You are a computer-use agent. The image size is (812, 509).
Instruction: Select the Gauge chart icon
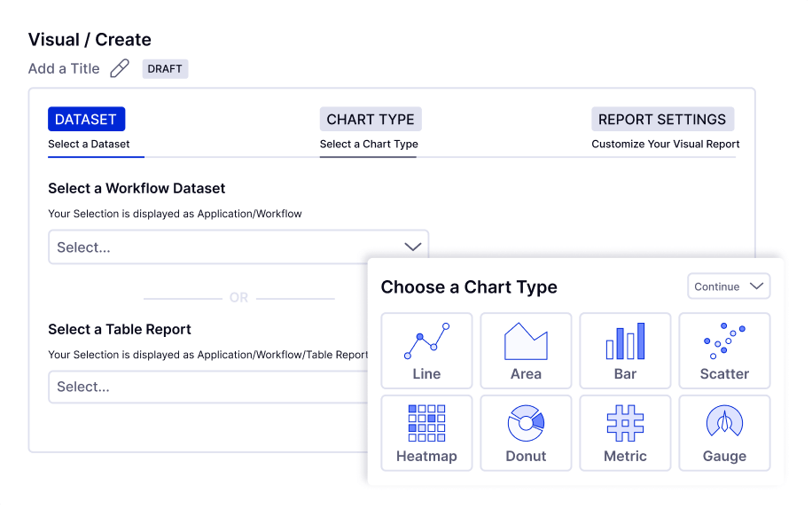point(724,424)
